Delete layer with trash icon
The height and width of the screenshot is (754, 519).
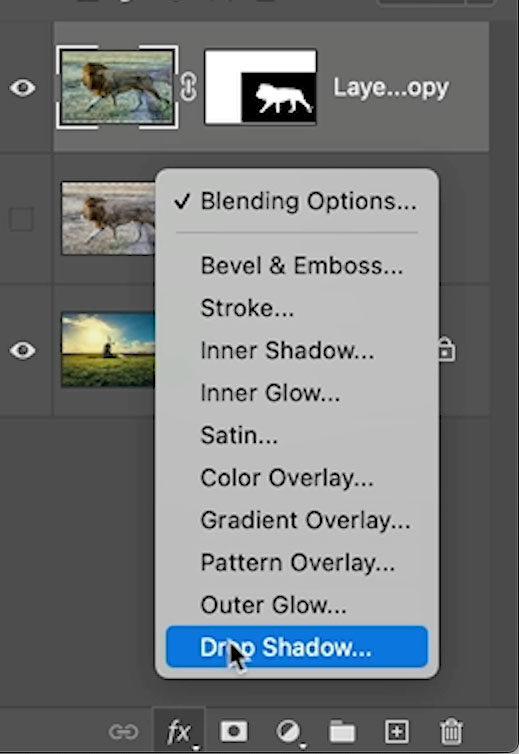[x=451, y=731]
